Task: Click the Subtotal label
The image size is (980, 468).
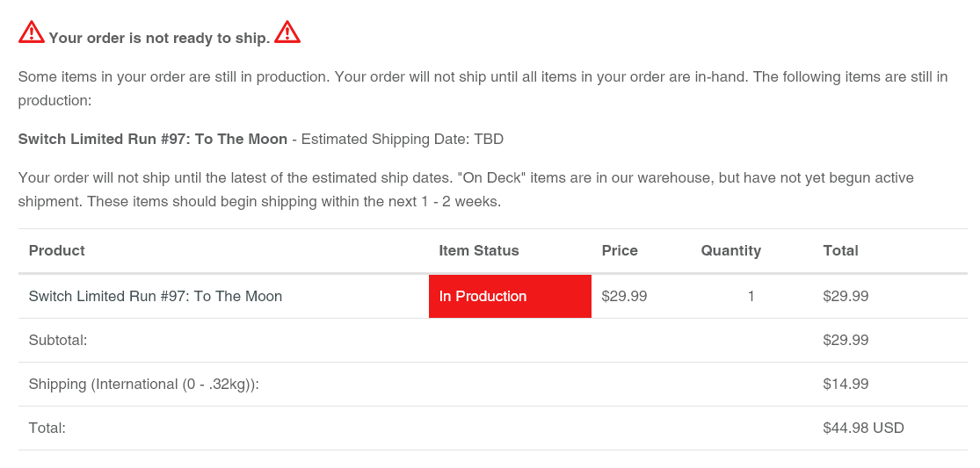Action: tap(58, 340)
